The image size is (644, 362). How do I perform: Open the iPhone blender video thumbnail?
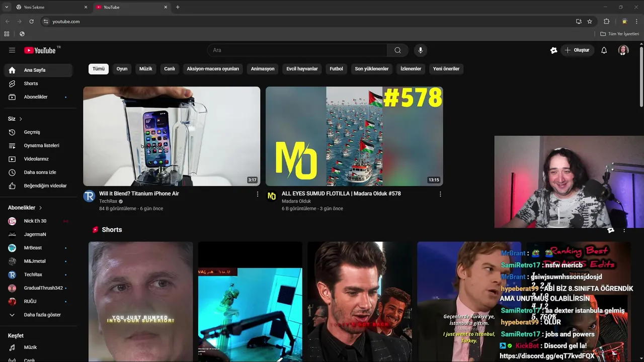click(172, 136)
